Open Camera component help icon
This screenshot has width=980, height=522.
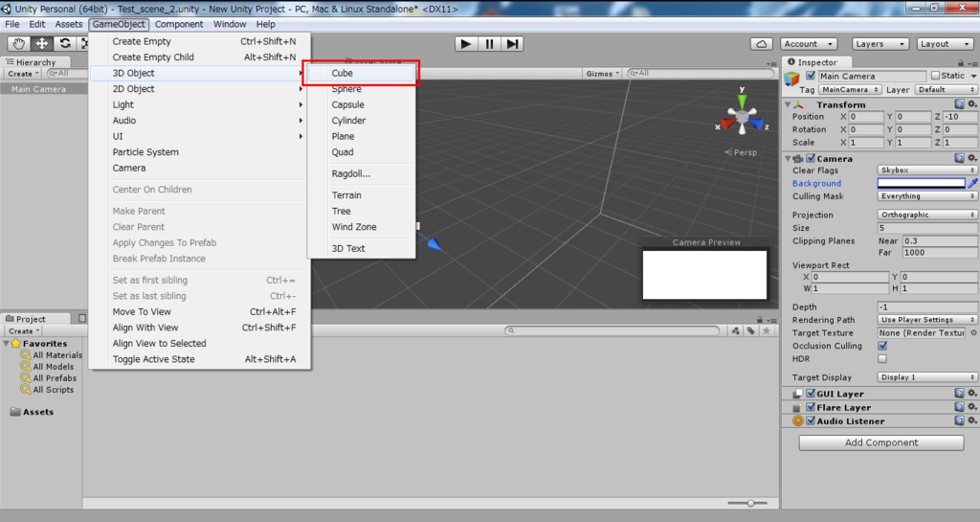(x=959, y=158)
